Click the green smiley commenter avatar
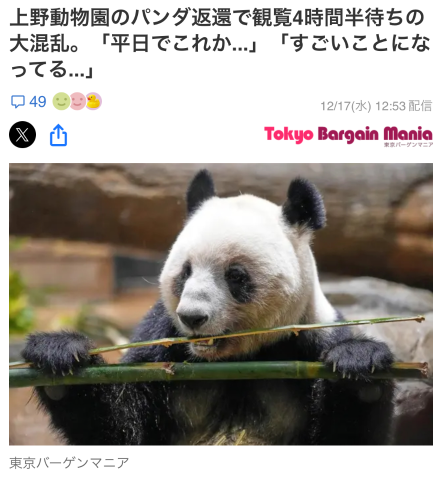This screenshot has height=480, width=442. (x=61, y=101)
